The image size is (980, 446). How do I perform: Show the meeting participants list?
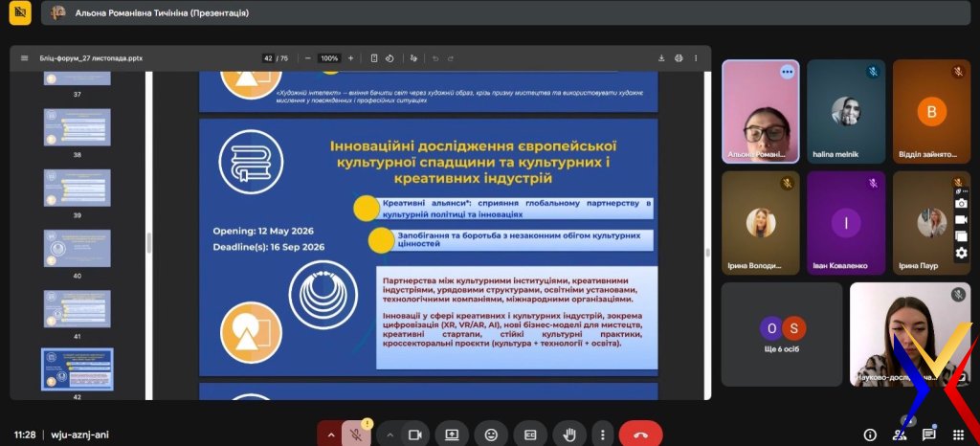coord(900,435)
